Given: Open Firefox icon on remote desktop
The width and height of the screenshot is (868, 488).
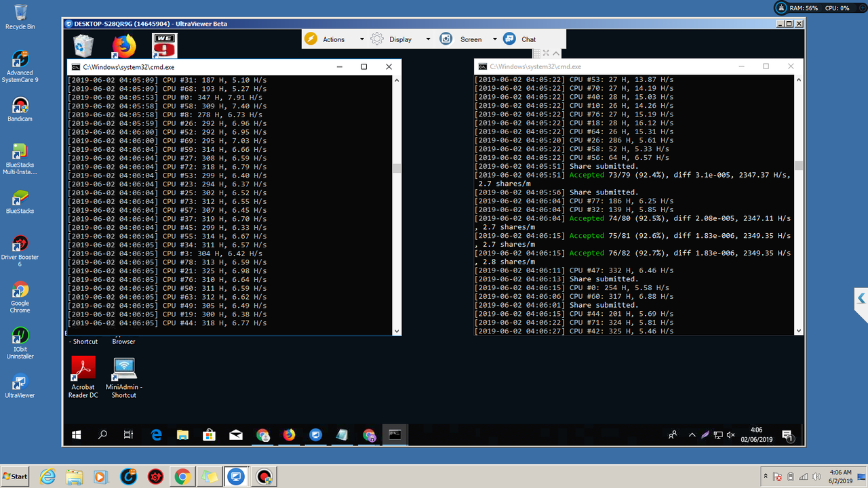Looking at the screenshot, I should point(124,46).
